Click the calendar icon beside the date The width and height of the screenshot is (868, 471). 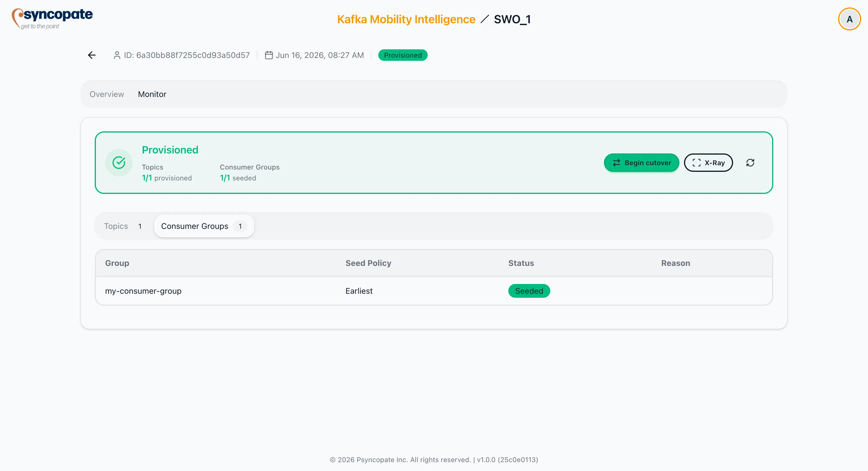pos(269,55)
